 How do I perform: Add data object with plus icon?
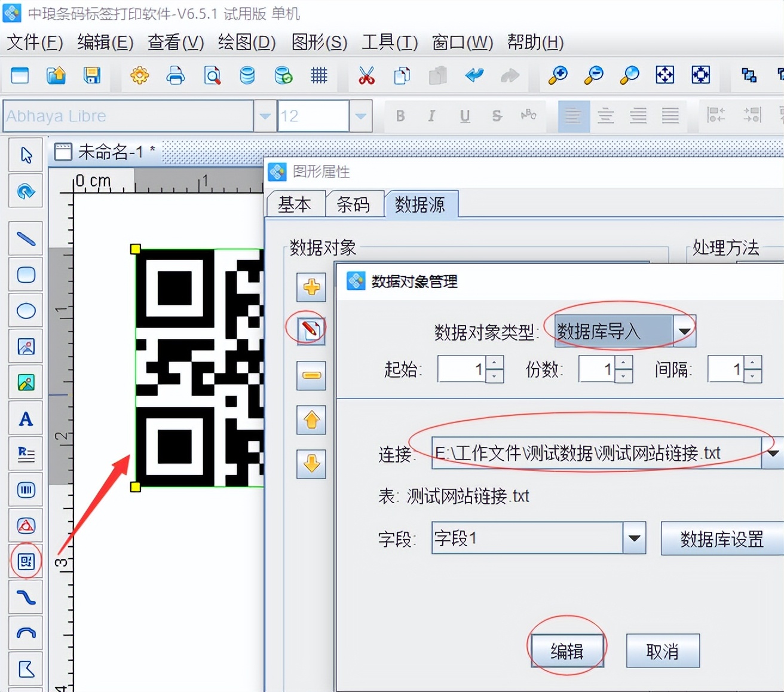[x=311, y=287]
